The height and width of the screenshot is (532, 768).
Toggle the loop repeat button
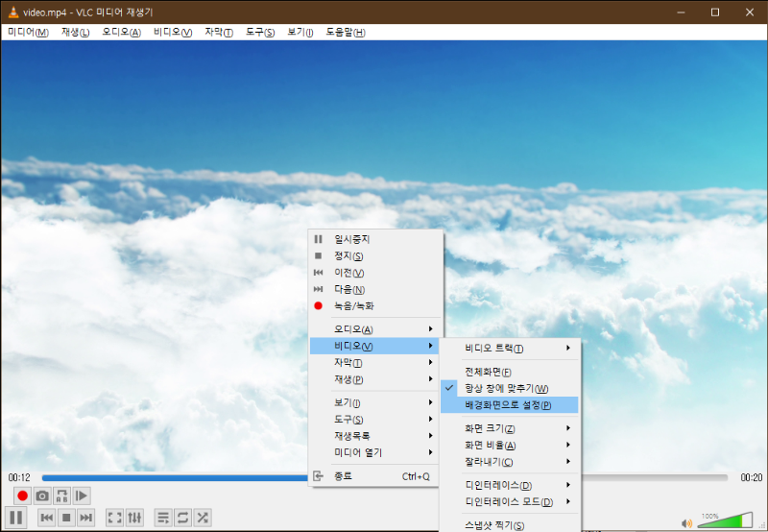tap(182, 518)
